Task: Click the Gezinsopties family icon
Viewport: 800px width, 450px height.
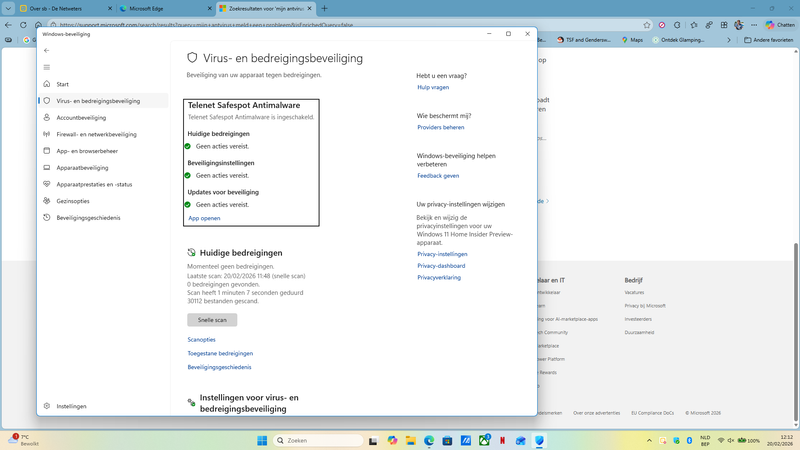Action: [x=46, y=201]
